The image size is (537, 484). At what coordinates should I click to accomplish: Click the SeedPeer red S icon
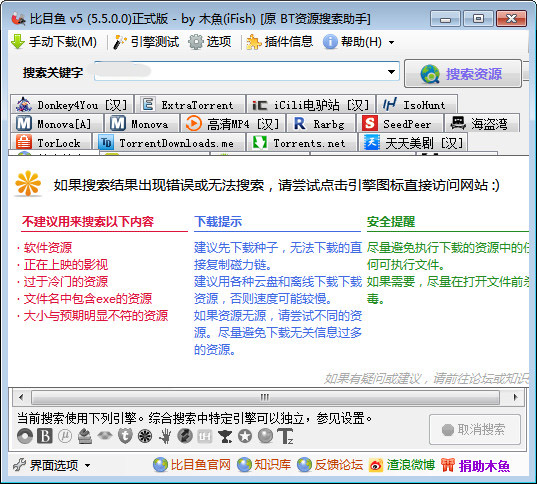(x=370, y=123)
